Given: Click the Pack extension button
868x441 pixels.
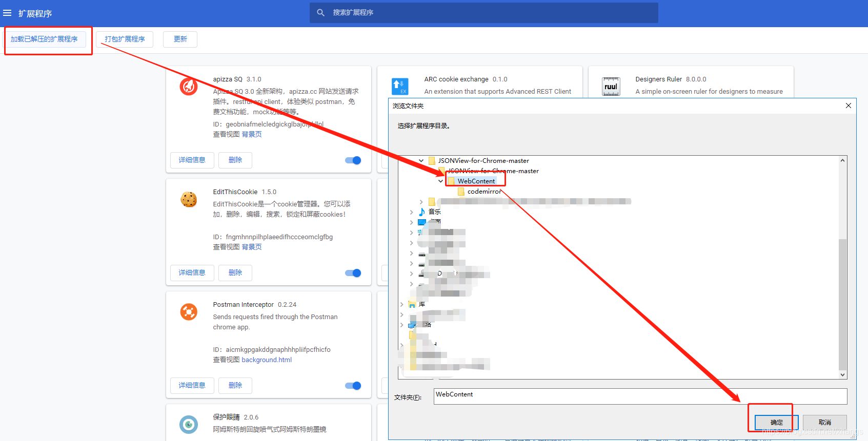Looking at the screenshot, I should [x=125, y=39].
